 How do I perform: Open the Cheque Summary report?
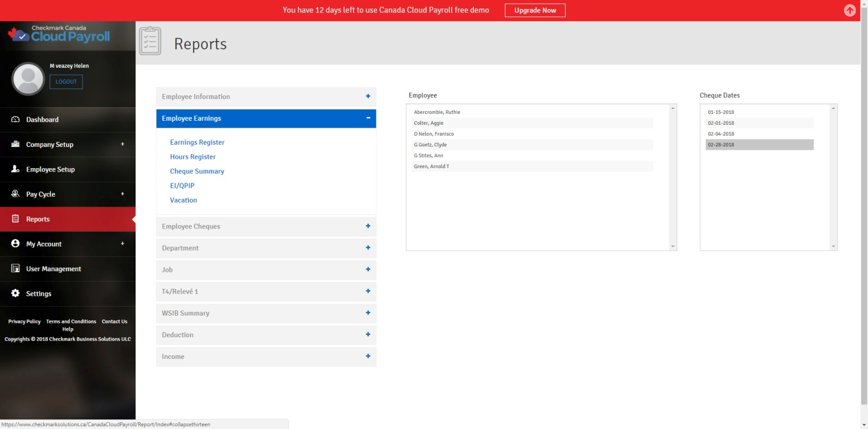coord(196,171)
